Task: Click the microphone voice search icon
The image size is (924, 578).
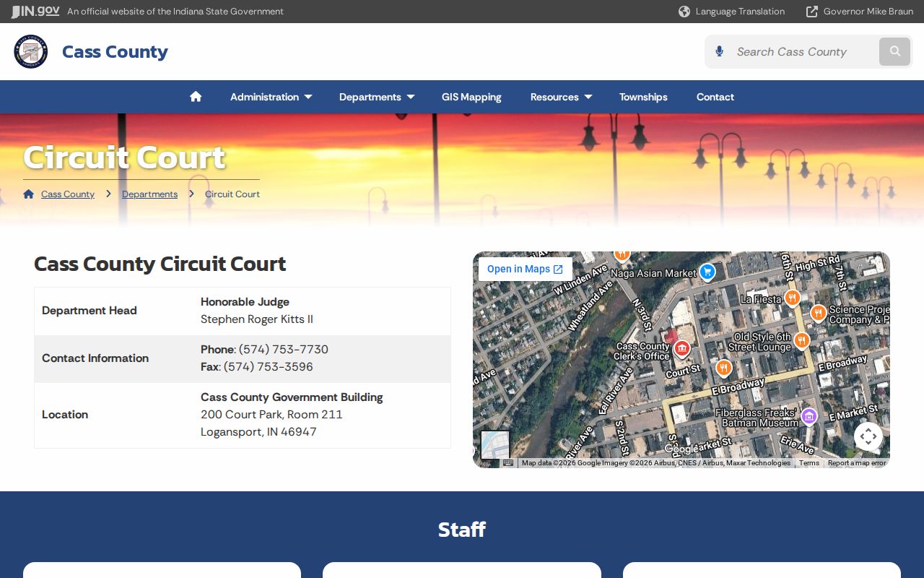Action: (719, 51)
